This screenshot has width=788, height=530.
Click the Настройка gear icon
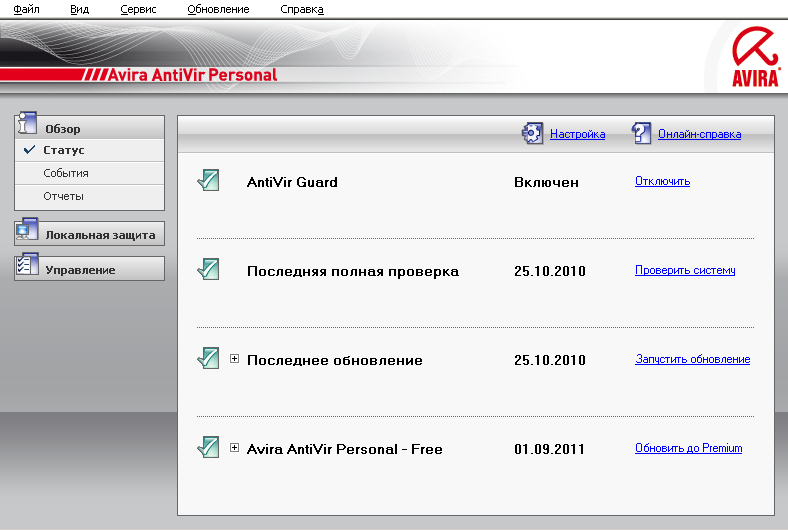click(x=532, y=134)
